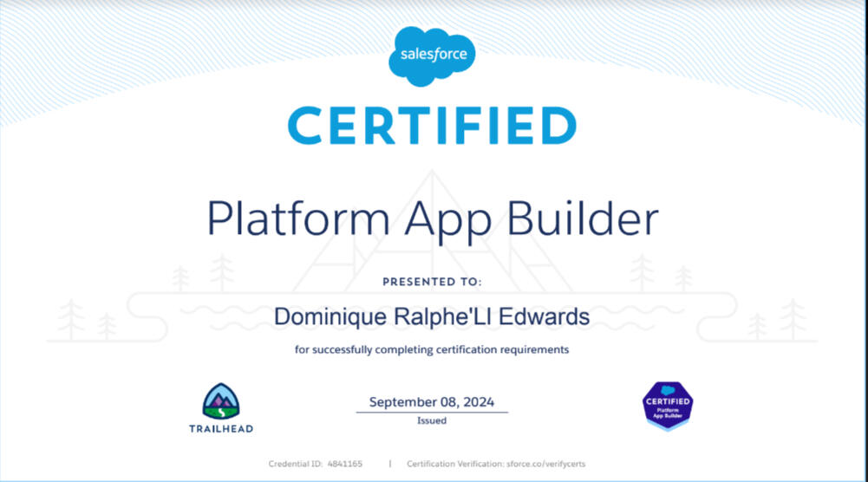868x482 pixels.
Task: Click the PRESENTED TO label
Action: 431,282
